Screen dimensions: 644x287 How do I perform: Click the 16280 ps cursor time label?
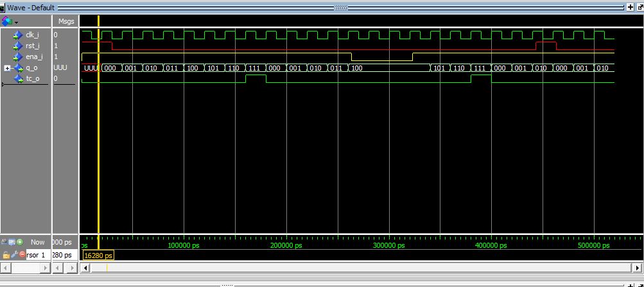tap(98, 256)
